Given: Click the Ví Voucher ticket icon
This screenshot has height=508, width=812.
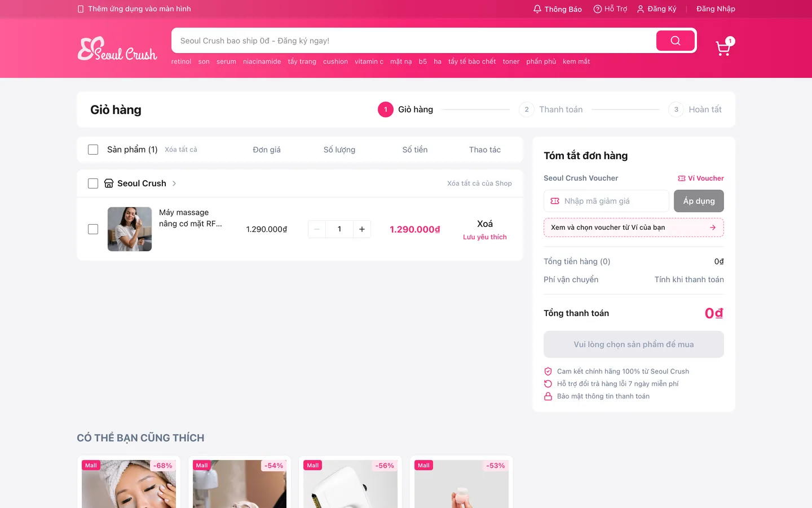Looking at the screenshot, I should click(682, 178).
